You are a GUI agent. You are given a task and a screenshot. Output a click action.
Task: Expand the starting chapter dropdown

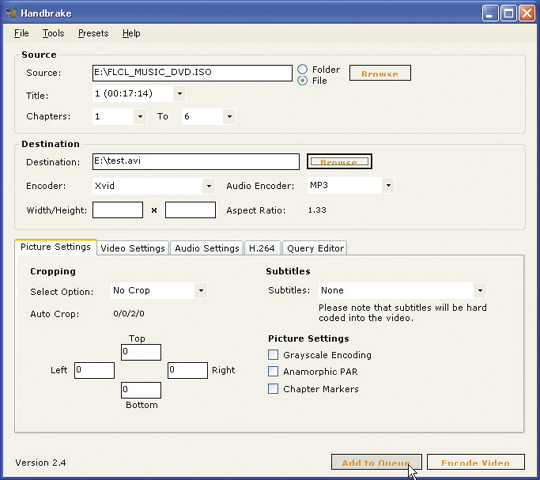point(140,117)
